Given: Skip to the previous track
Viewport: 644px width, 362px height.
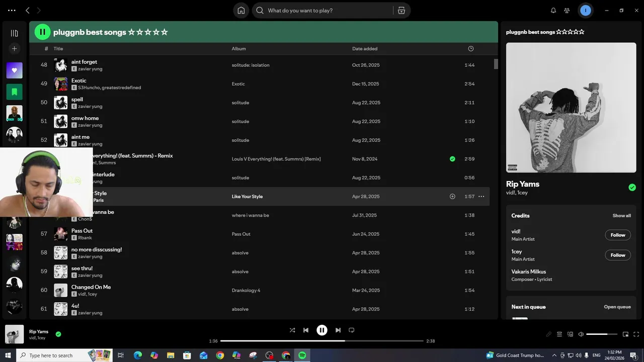Looking at the screenshot, I should pos(306,330).
